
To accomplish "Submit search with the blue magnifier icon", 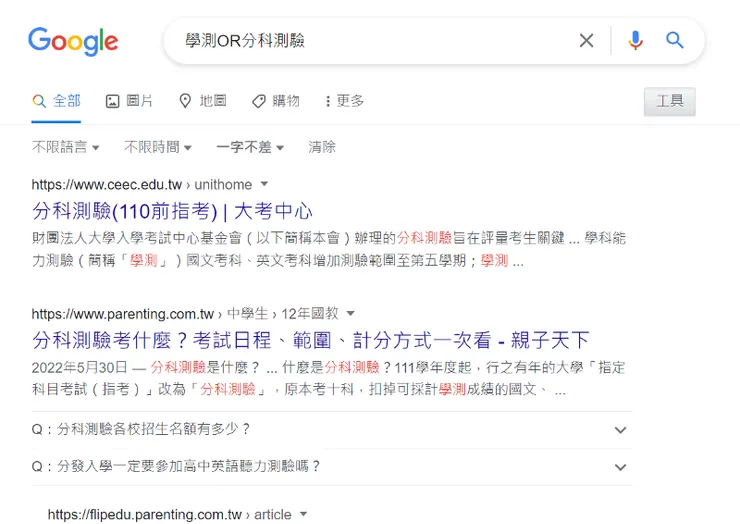I will point(674,41).
